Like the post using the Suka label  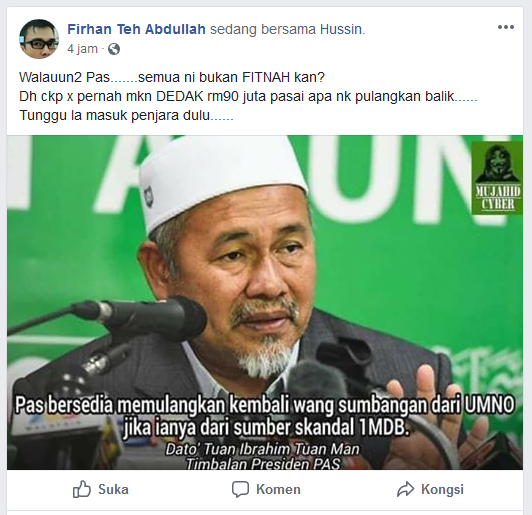pos(113,490)
